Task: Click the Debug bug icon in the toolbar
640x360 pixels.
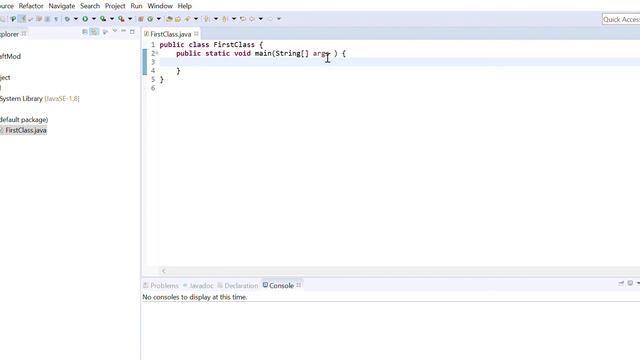Action: click(x=67, y=19)
